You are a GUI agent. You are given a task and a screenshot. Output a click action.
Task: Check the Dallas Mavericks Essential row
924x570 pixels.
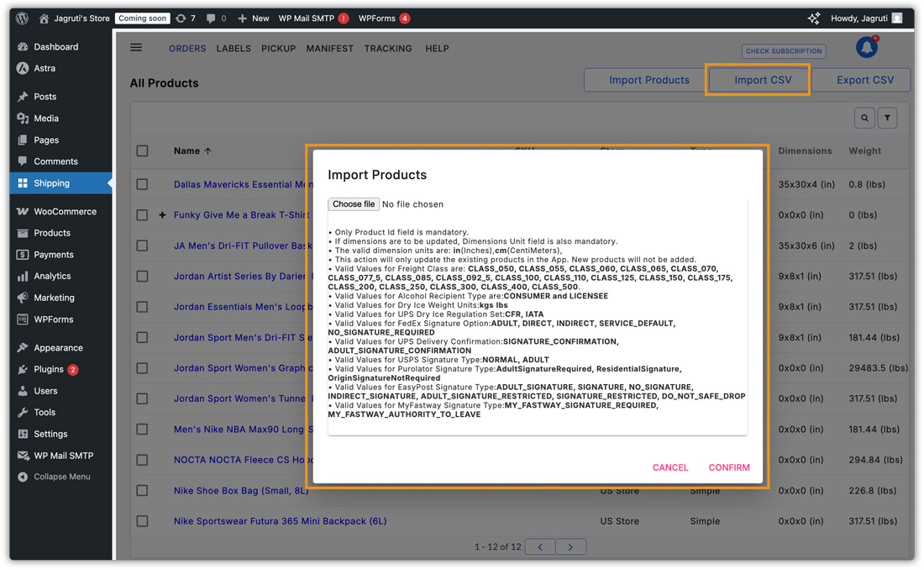pos(142,184)
